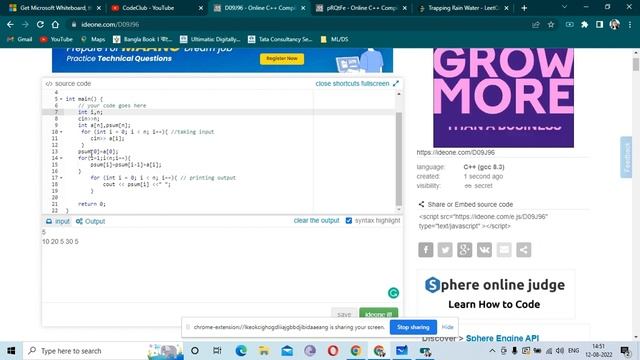The image size is (640, 360).
Task: Click the address bar URL
Action: coord(110,24)
